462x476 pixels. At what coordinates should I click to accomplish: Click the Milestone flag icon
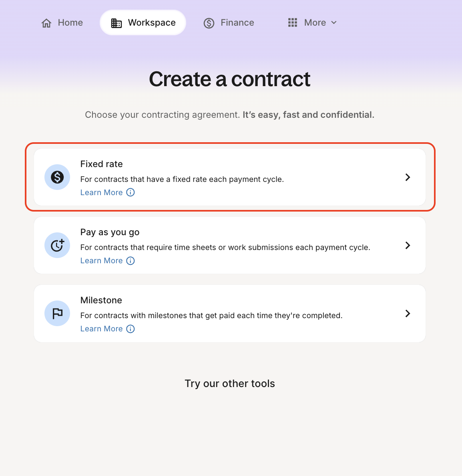click(x=57, y=313)
